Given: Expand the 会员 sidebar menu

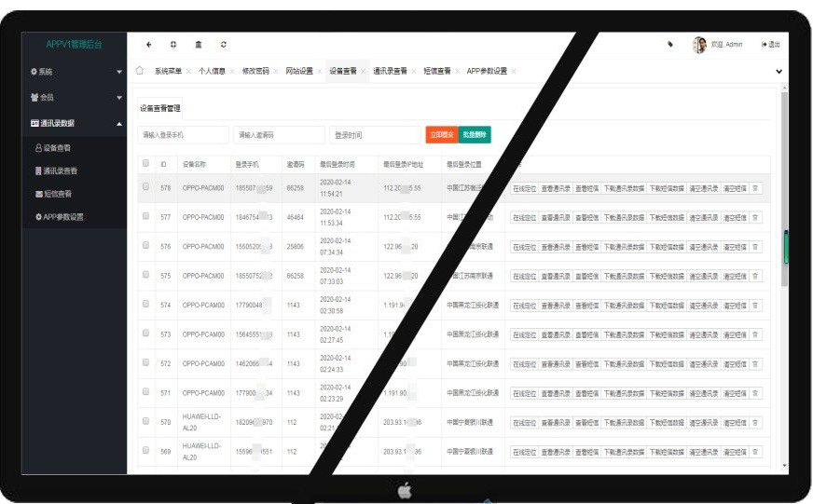Looking at the screenshot, I should (x=74, y=97).
